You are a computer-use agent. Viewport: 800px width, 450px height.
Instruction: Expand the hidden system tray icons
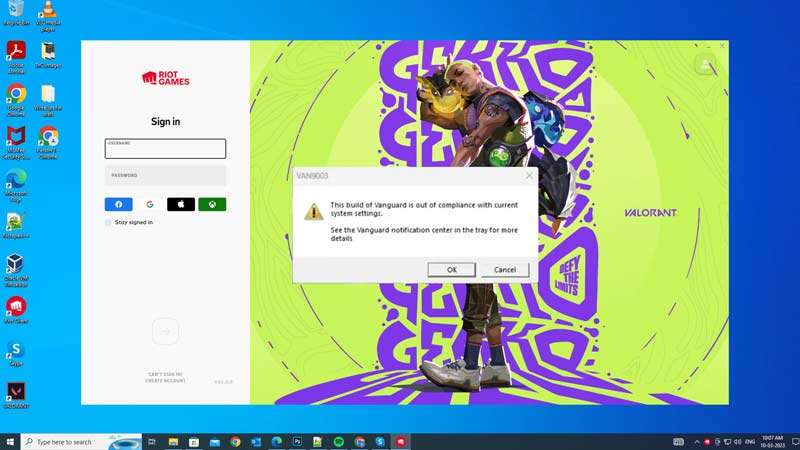[x=697, y=442]
